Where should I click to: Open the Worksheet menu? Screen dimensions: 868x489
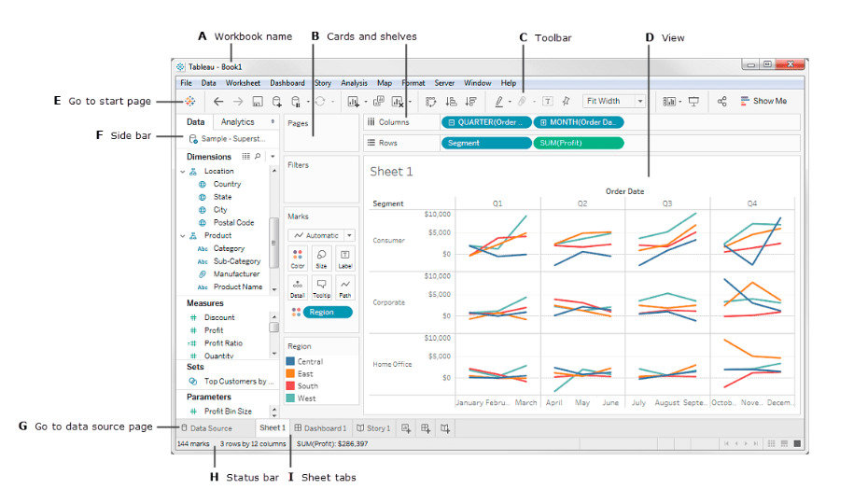tap(243, 83)
